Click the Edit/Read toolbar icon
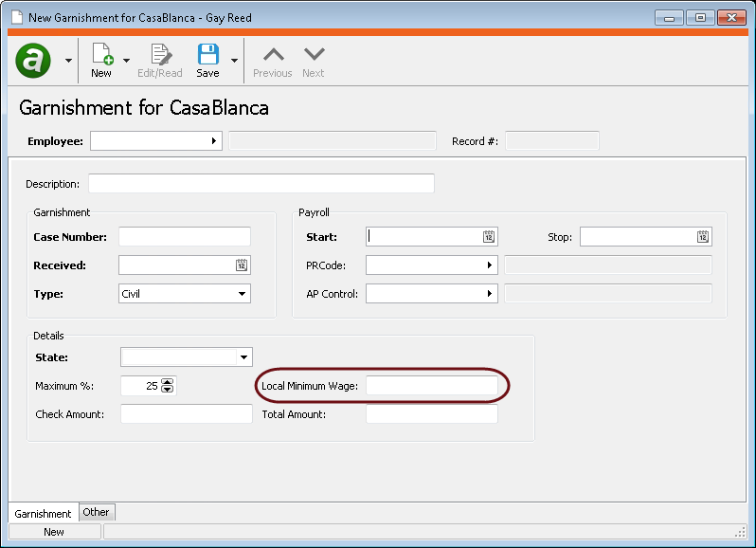The height and width of the screenshot is (548, 756). [x=159, y=55]
